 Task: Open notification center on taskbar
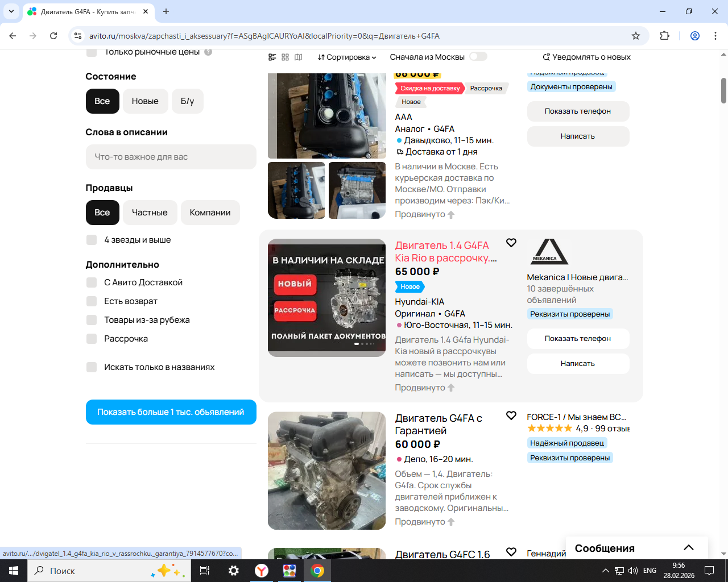(709, 571)
